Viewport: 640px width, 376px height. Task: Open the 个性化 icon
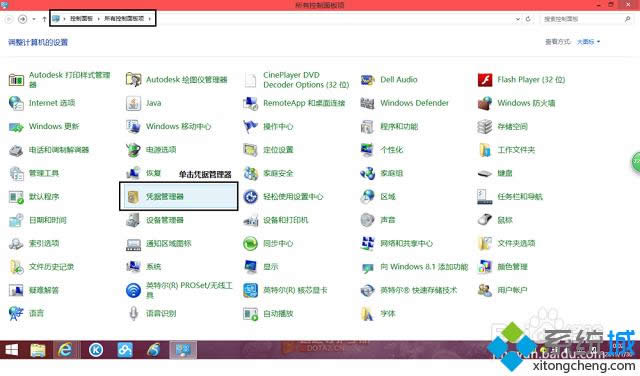[x=367, y=150]
